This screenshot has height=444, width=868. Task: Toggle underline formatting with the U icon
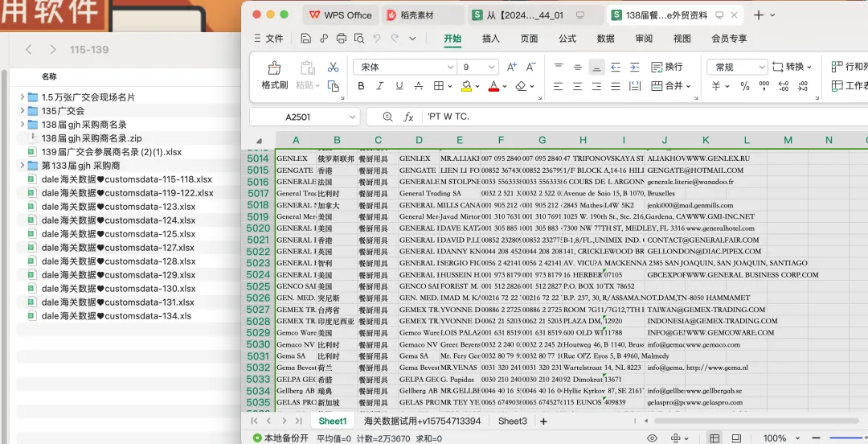[x=399, y=86]
